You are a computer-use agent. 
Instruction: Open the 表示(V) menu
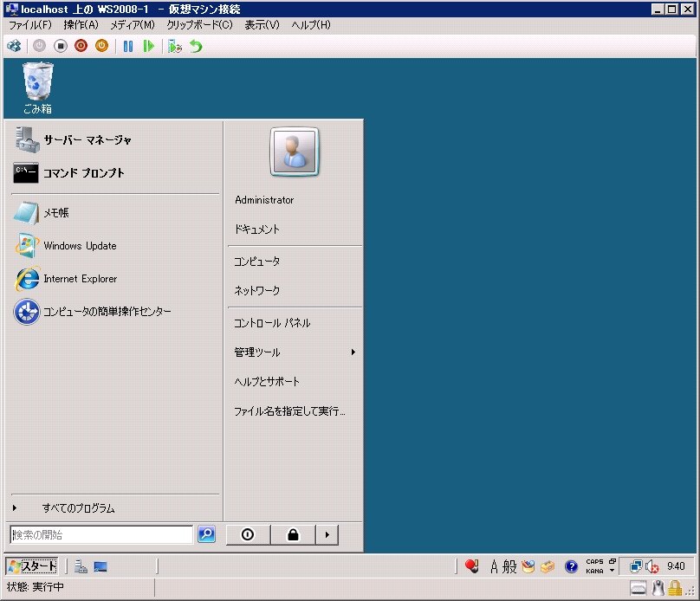tap(262, 24)
